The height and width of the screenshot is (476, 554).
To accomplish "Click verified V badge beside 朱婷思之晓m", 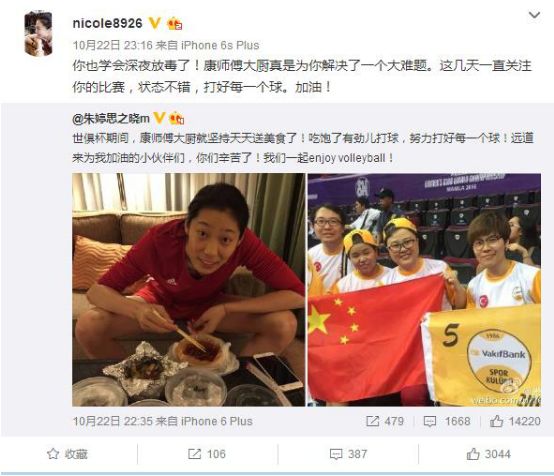I will 159,118.
